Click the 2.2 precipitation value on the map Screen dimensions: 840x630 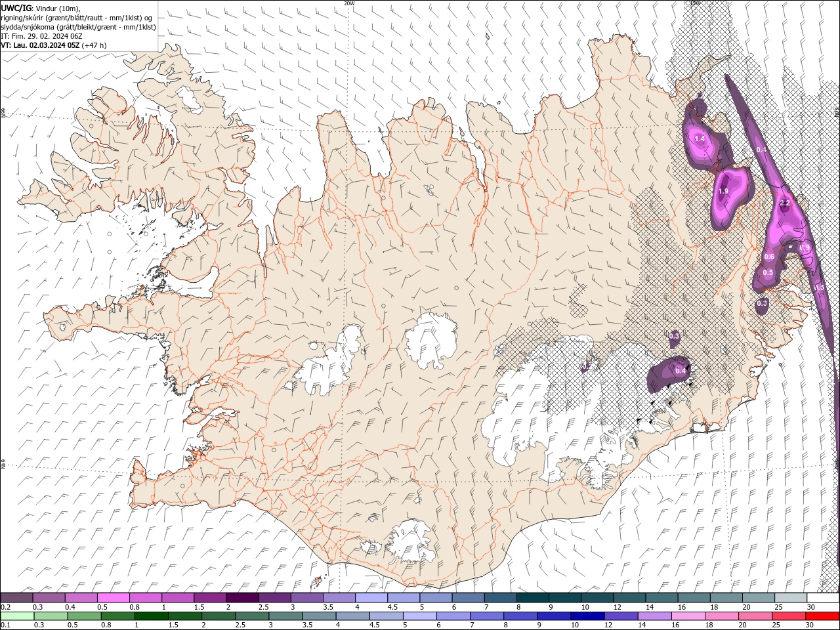(x=785, y=203)
